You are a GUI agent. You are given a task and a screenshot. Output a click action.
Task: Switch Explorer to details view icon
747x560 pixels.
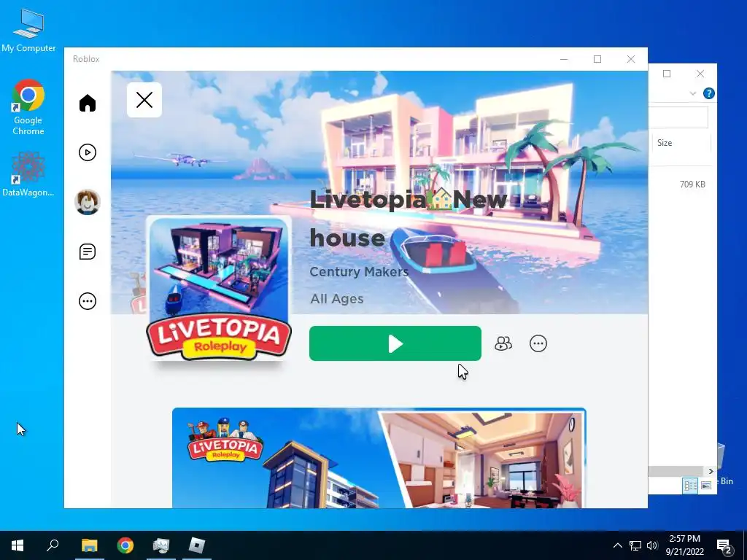coord(690,485)
